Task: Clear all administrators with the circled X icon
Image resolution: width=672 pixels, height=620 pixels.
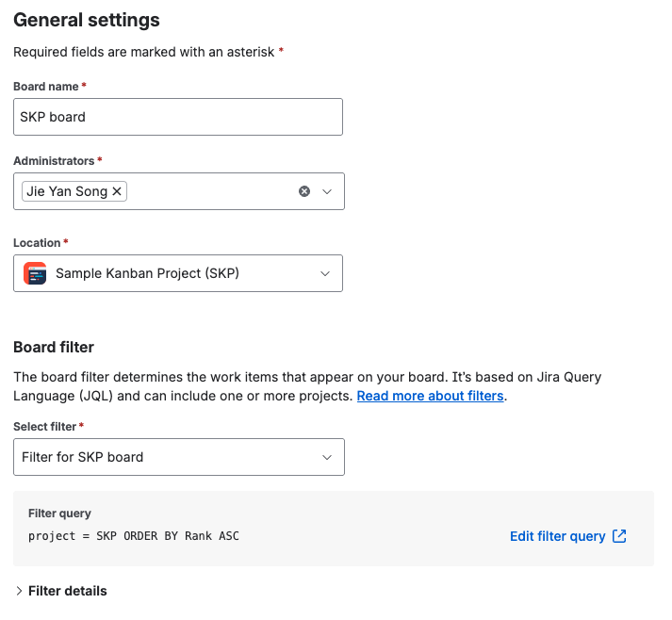Action: point(304,191)
